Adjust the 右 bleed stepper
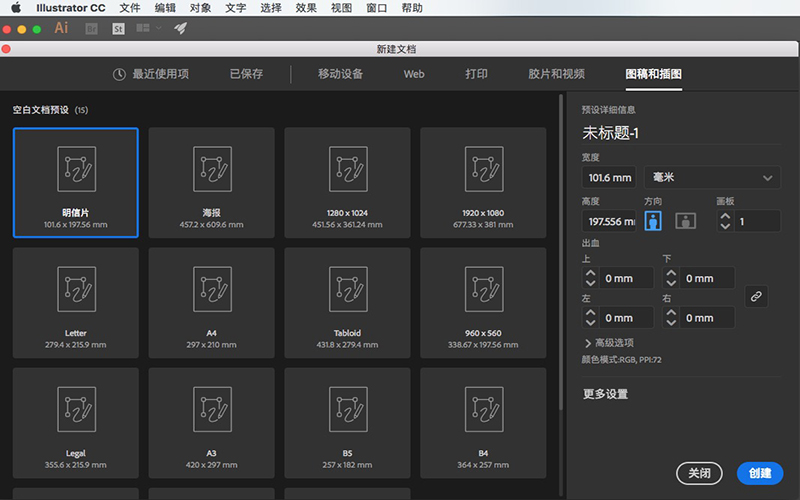This screenshot has height=500, width=800. (x=671, y=317)
